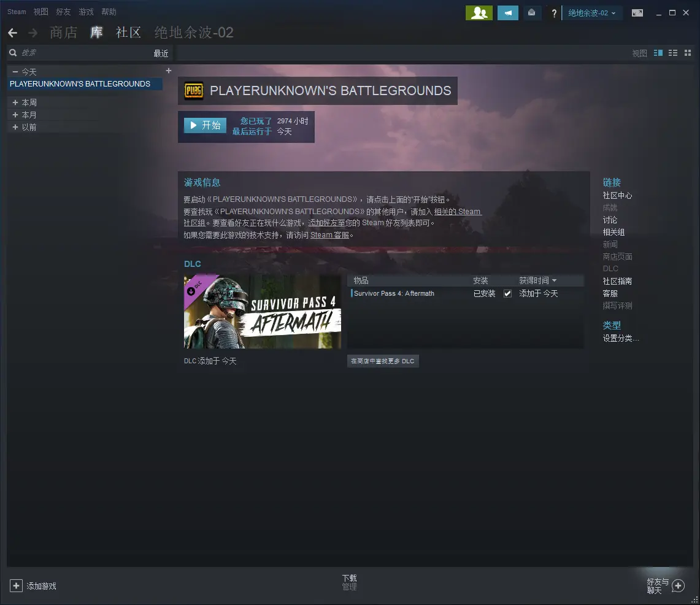Open the 好友 menu
700x605 pixels.
63,12
